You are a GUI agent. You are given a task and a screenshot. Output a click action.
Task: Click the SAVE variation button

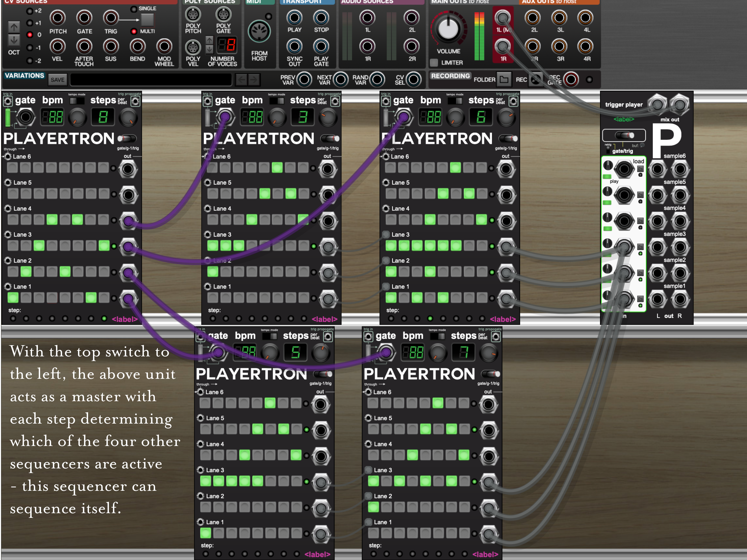click(x=57, y=80)
